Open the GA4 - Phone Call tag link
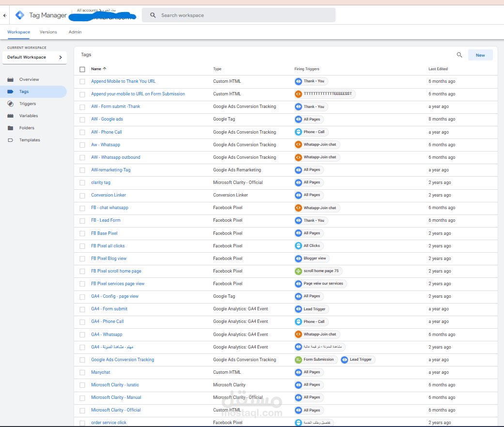Viewport: 504px width, 427px height. coord(107,321)
